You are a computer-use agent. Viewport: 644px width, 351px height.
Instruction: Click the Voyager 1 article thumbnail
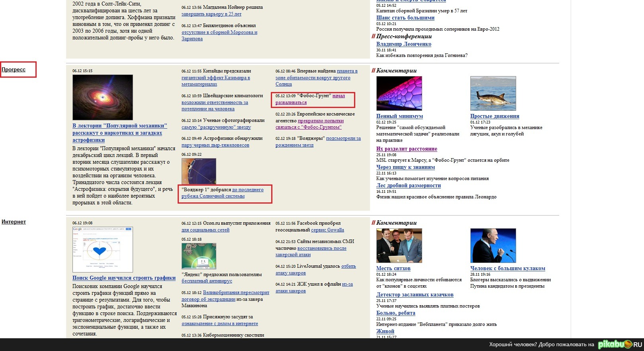click(x=199, y=171)
